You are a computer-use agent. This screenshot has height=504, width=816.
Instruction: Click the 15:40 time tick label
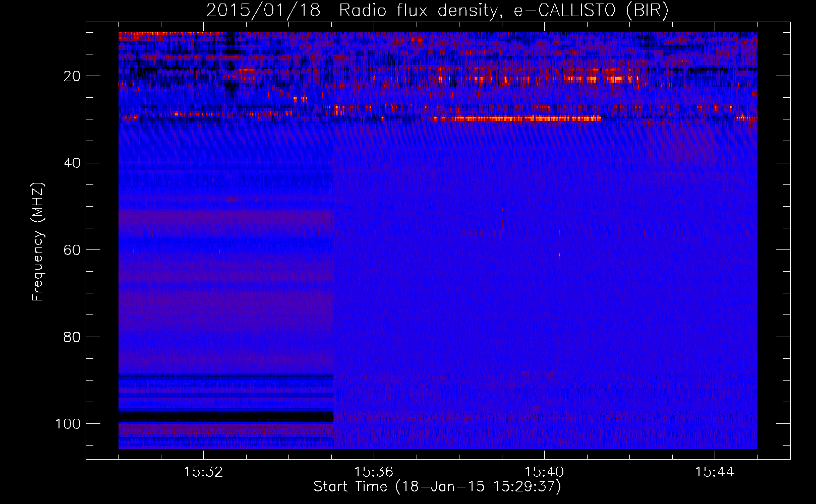pyautogui.click(x=544, y=472)
